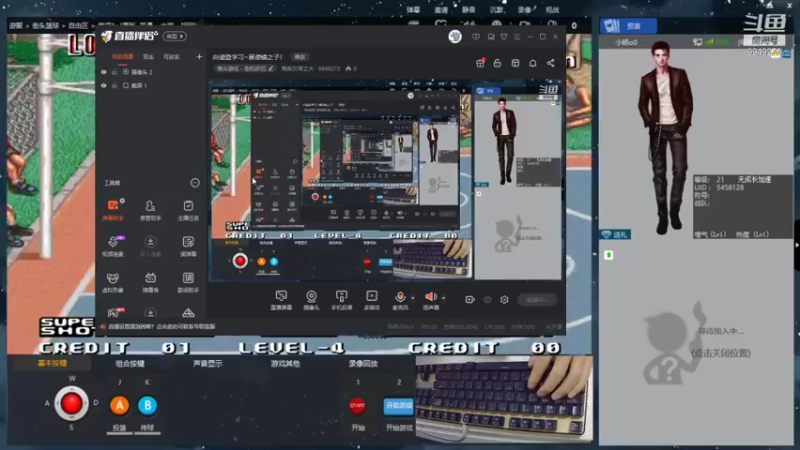Open the settings gear beside the stream button
Screen dimensions: 800x450
505,299
